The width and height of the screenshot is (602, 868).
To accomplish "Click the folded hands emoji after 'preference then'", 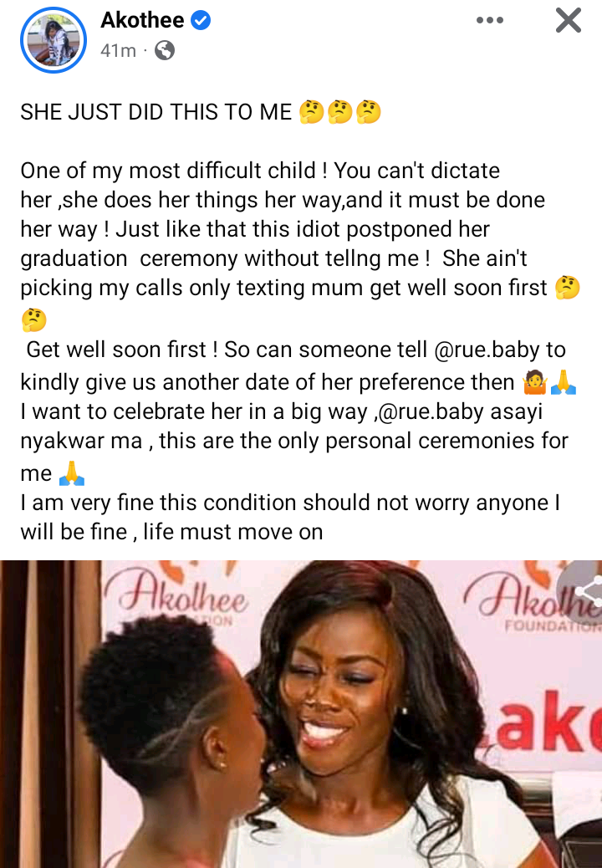I will pyautogui.click(x=564, y=382).
